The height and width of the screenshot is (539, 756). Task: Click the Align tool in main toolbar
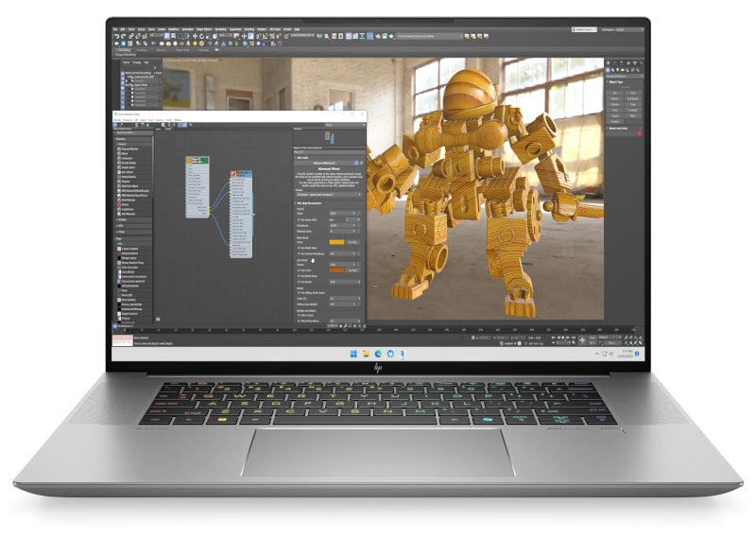click(x=327, y=36)
